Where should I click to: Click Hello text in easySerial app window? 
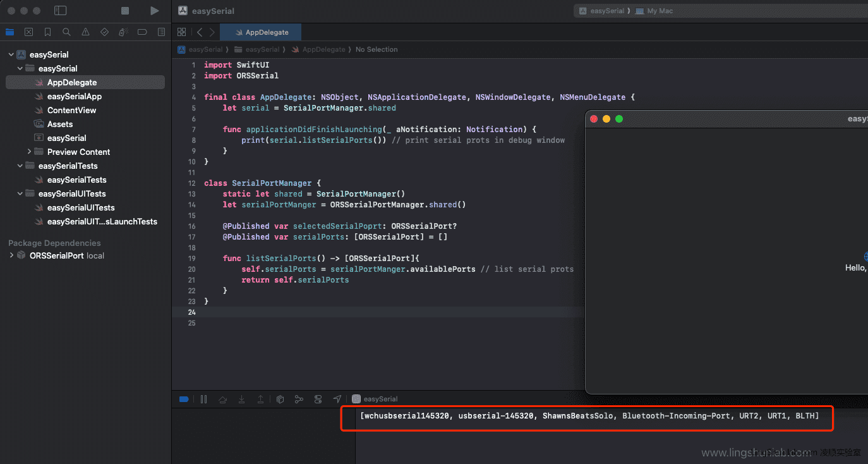[856, 267]
